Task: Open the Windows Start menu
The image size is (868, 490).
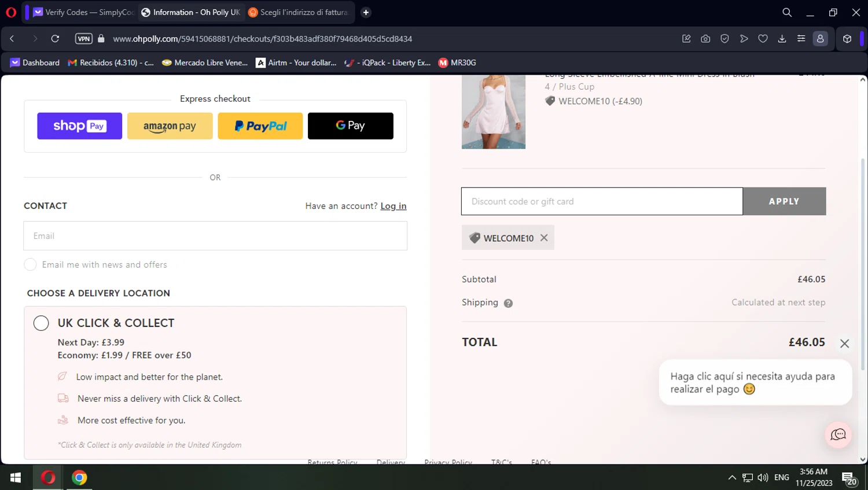Action: (x=16, y=477)
